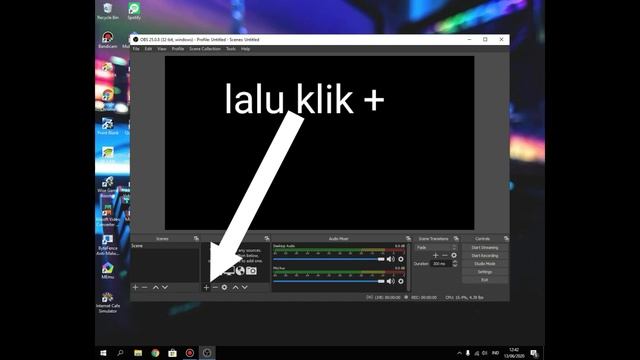Image resolution: width=640 pixels, height=360 pixels.
Task: Select MEmu desktop shortcut
Action: pyautogui.click(x=108, y=271)
